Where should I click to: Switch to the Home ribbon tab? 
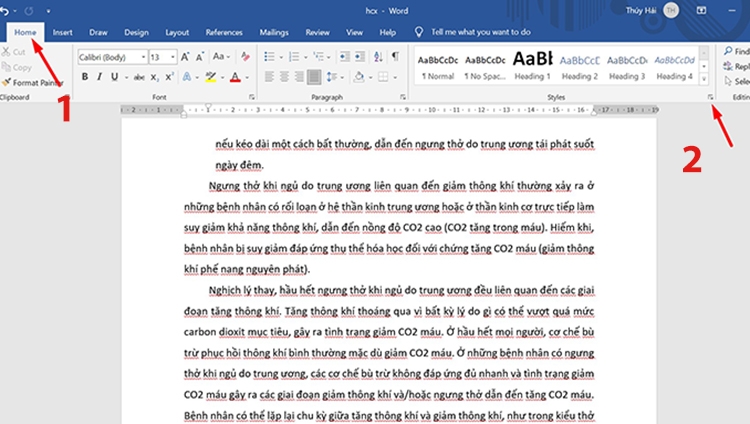(25, 32)
